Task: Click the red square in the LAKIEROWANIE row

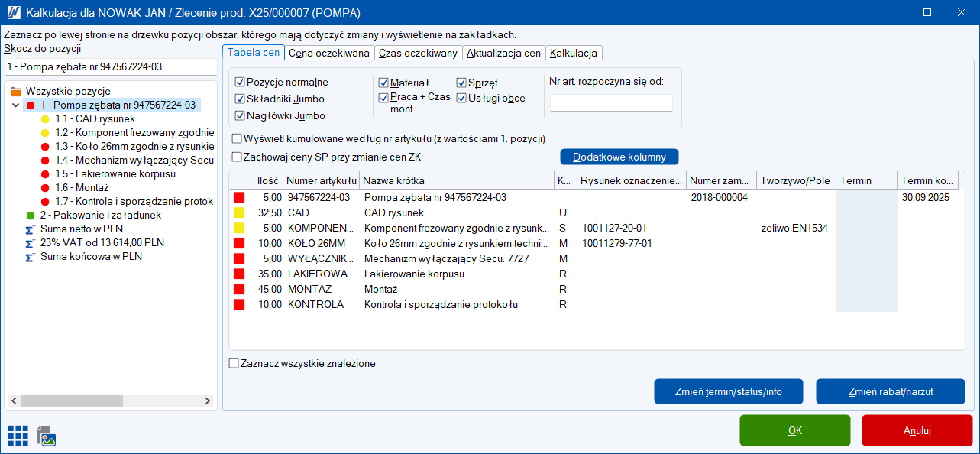Action: click(x=239, y=274)
